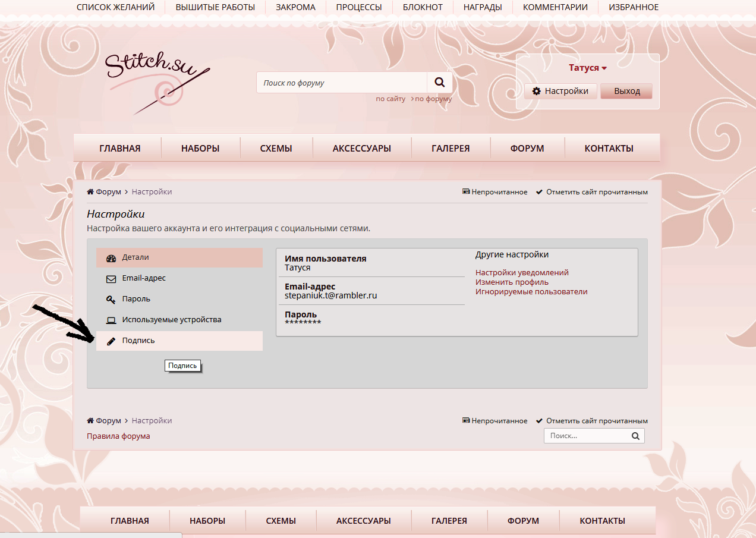The image size is (756, 538).
Task: Click the magnifier icon beside forum search
Action: point(440,83)
